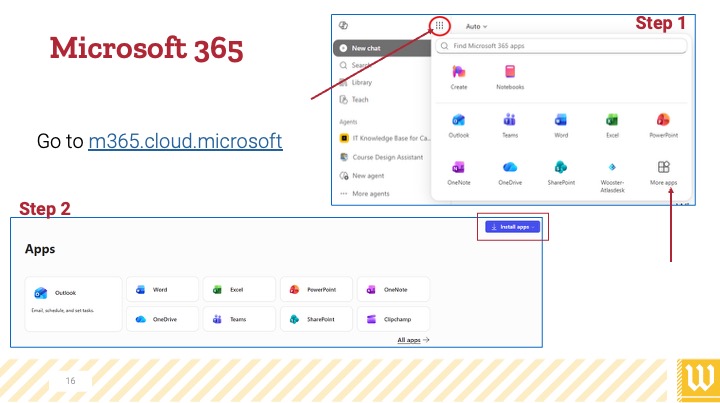Open the app launcher grid icon

(439, 26)
